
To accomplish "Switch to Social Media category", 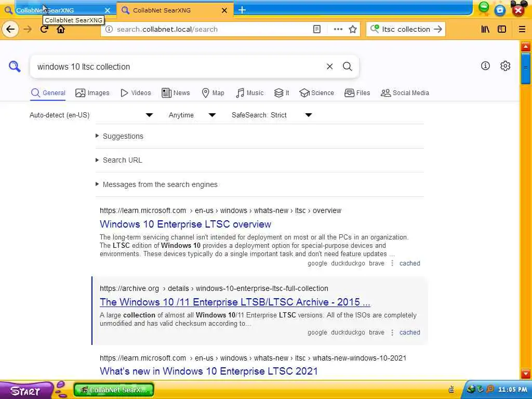I will pos(405,93).
